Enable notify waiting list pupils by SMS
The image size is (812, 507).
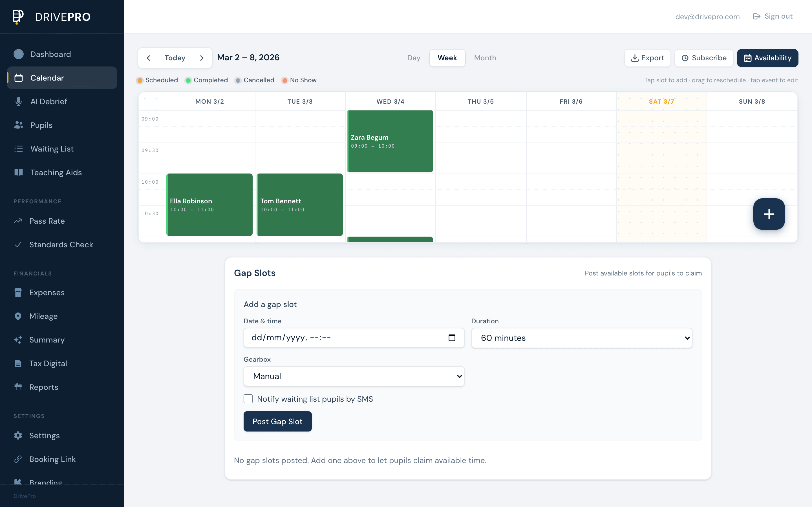point(248,399)
